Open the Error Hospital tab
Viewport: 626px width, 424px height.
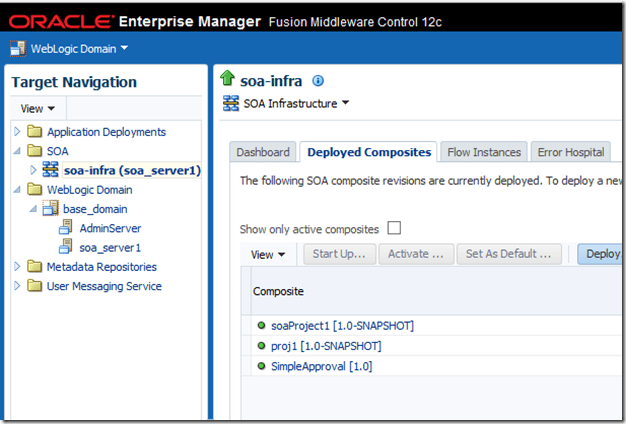tap(571, 152)
